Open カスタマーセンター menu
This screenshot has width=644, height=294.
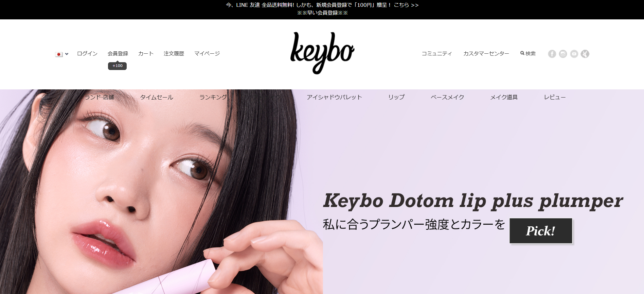pyautogui.click(x=486, y=53)
